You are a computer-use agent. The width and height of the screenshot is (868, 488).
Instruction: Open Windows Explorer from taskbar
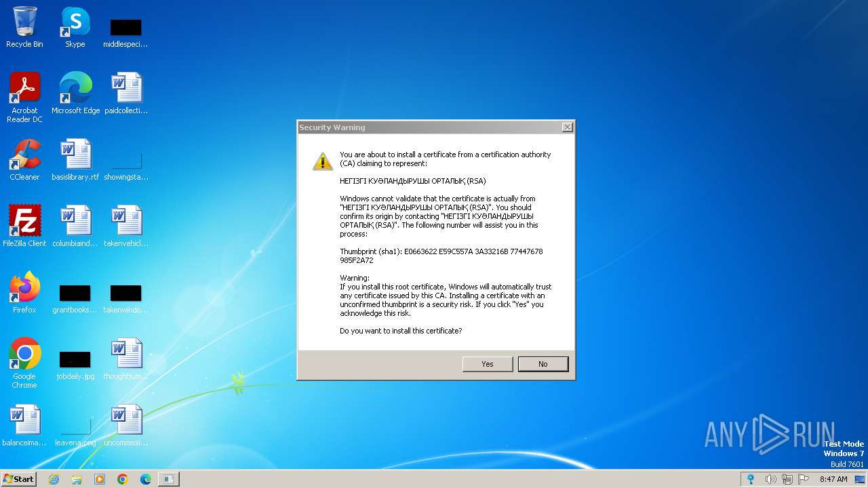click(77, 479)
